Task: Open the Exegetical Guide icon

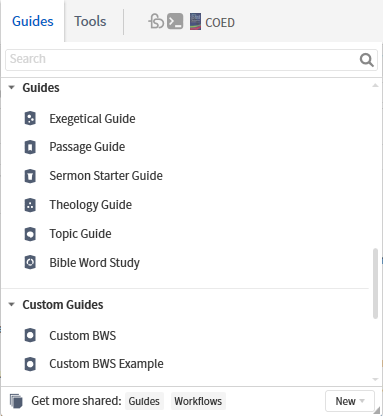Action: pos(30,118)
